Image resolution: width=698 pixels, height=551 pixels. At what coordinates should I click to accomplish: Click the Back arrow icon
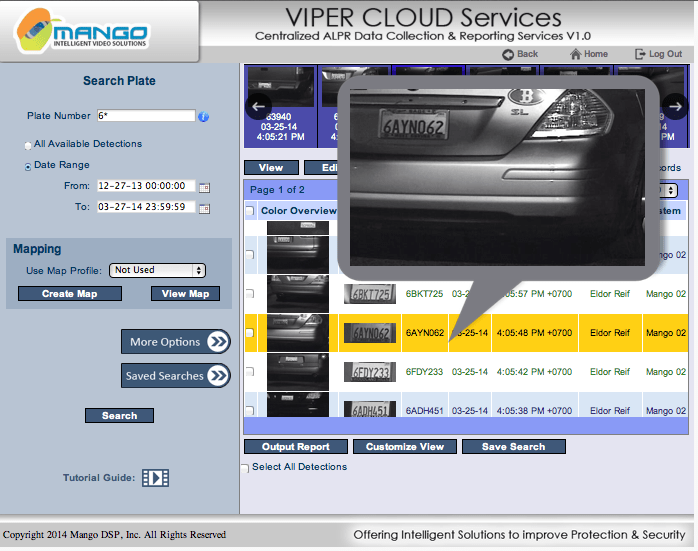coord(508,54)
